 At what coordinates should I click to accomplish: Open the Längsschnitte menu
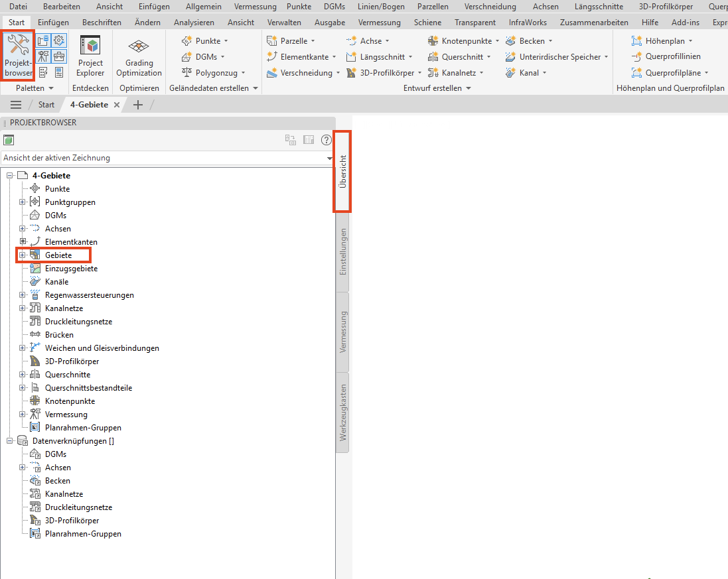[599, 7]
